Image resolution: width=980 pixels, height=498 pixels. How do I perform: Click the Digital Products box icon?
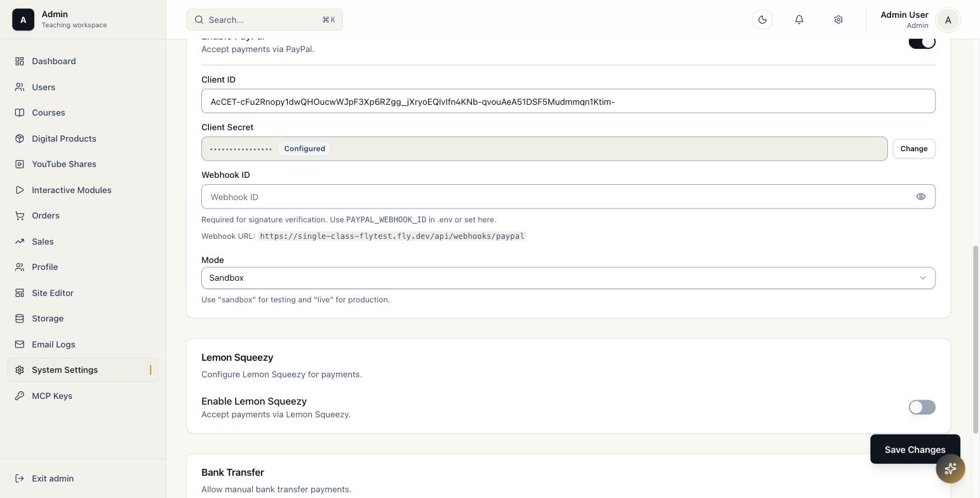click(20, 138)
